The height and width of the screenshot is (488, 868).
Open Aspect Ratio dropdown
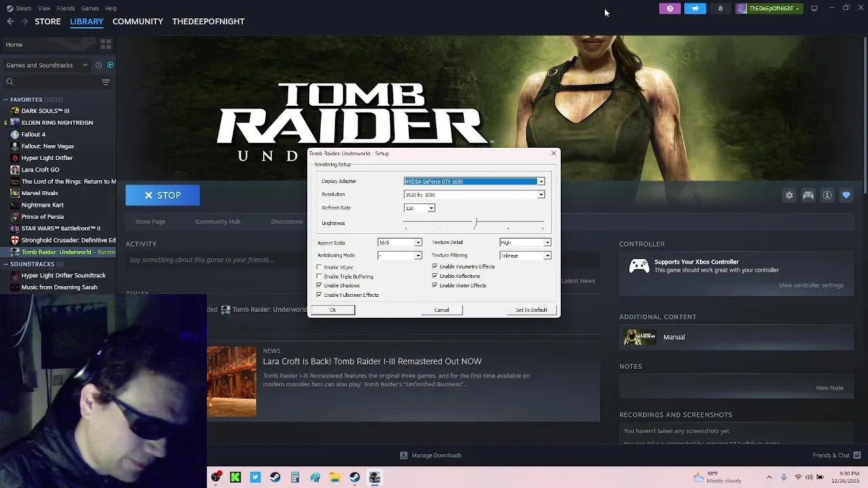418,243
